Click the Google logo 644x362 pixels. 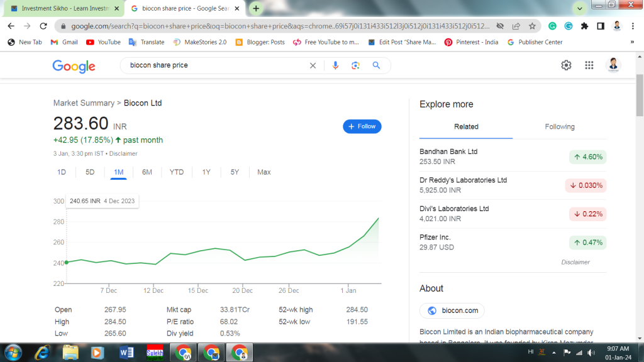(x=74, y=66)
